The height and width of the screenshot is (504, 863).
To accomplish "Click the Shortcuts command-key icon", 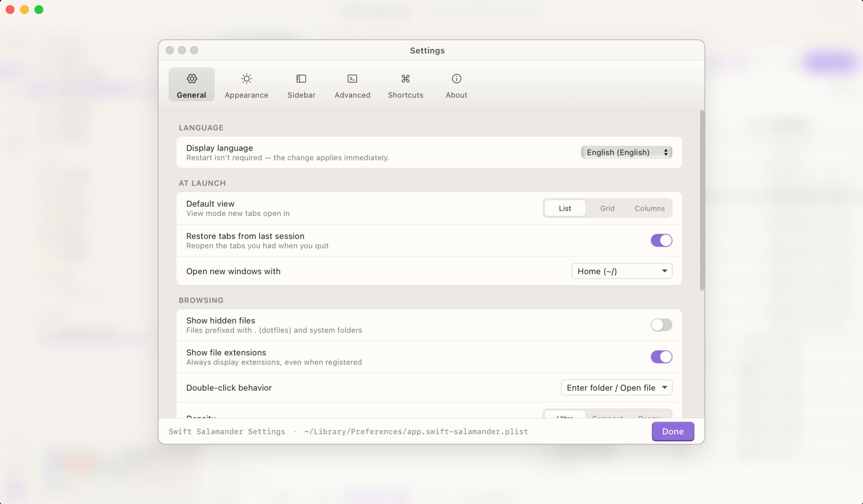I will click(x=405, y=78).
